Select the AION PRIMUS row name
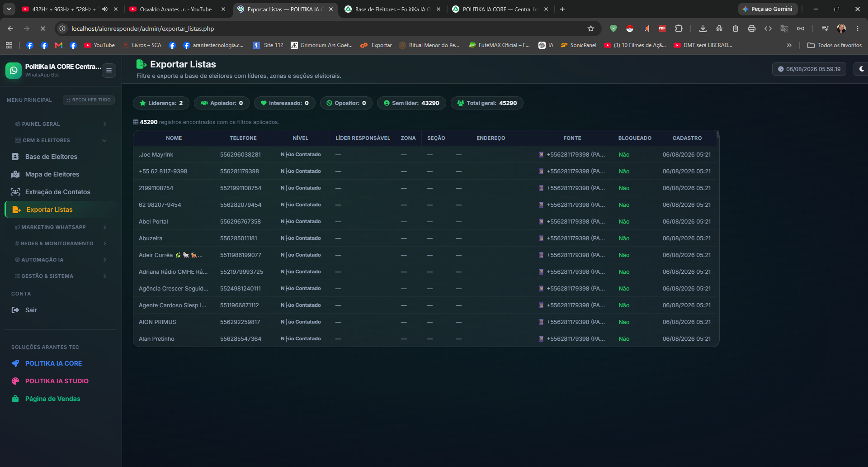868x467 pixels. pos(157,322)
